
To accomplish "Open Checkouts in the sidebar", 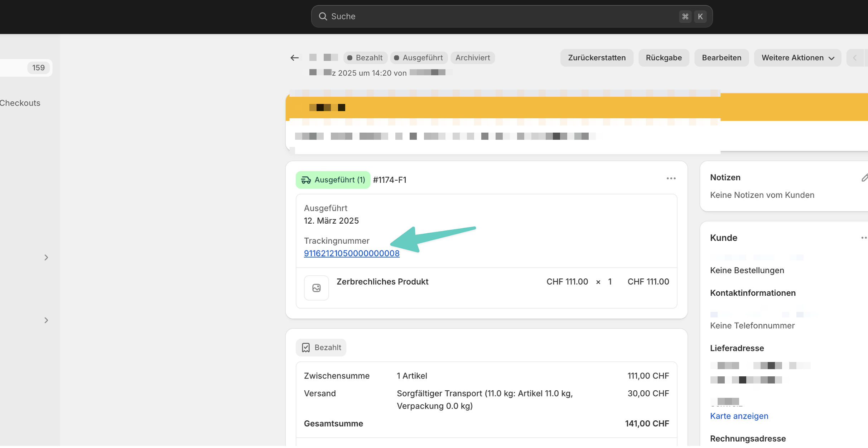I will [x=20, y=103].
